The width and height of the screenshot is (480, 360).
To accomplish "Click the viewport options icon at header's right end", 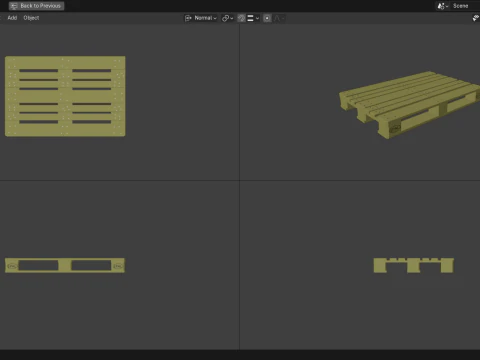I will tap(476, 18).
